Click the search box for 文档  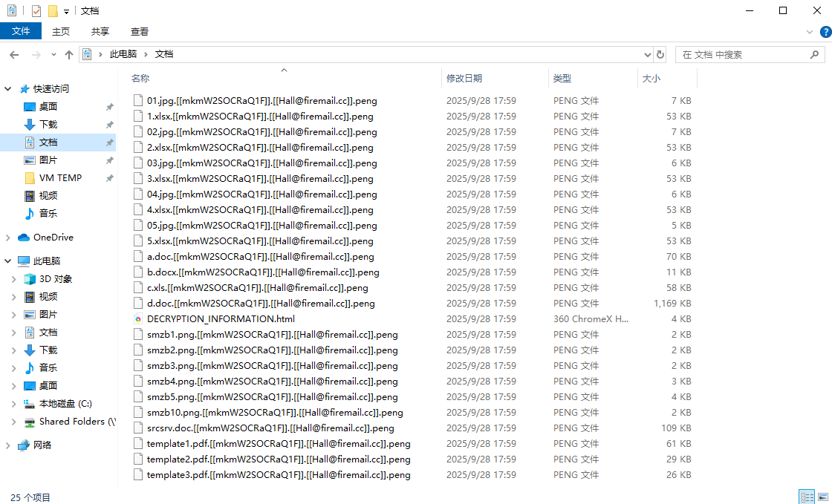743,55
